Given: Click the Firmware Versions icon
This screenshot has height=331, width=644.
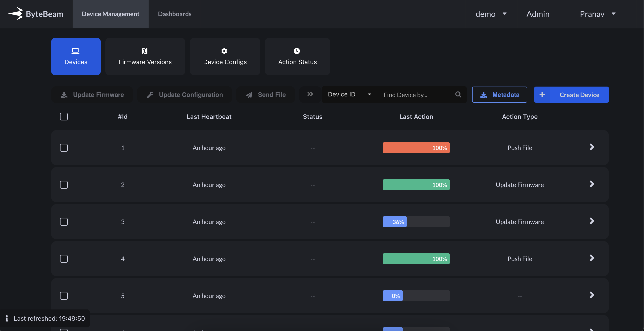Looking at the screenshot, I should (x=145, y=51).
